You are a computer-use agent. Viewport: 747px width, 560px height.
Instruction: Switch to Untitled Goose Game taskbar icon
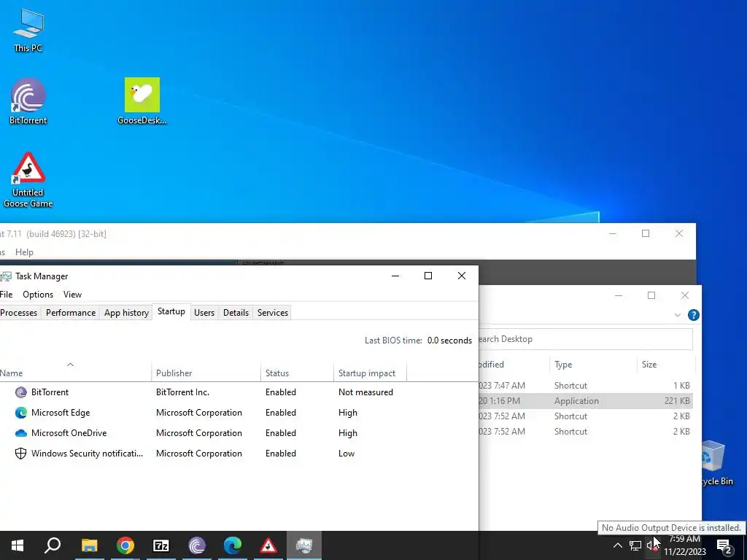click(x=268, y=545)
